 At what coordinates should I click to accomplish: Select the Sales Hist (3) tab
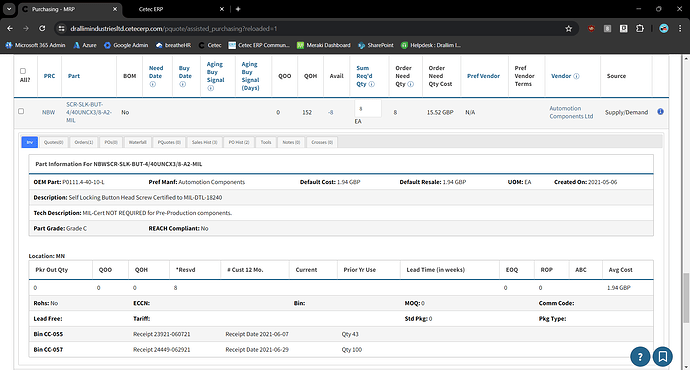pos(204,142)
